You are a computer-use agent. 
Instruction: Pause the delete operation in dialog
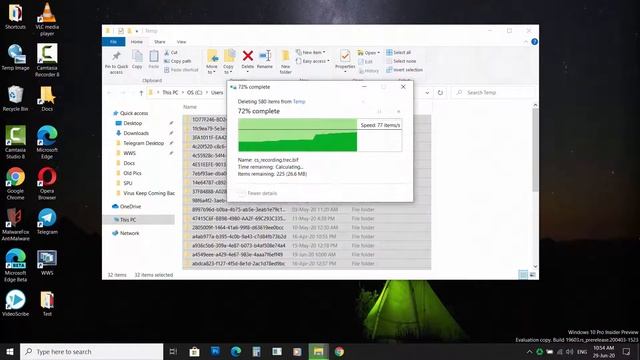pos(379,111)
